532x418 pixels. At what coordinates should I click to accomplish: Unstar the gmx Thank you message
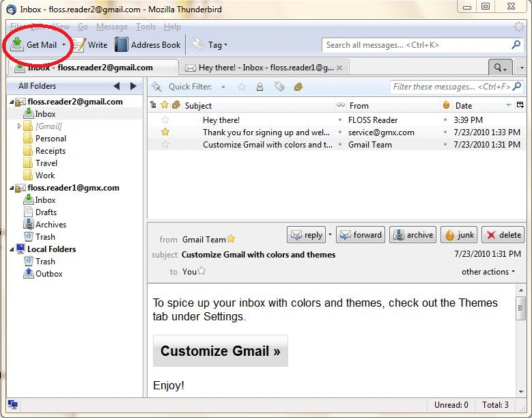coord(165,133)
